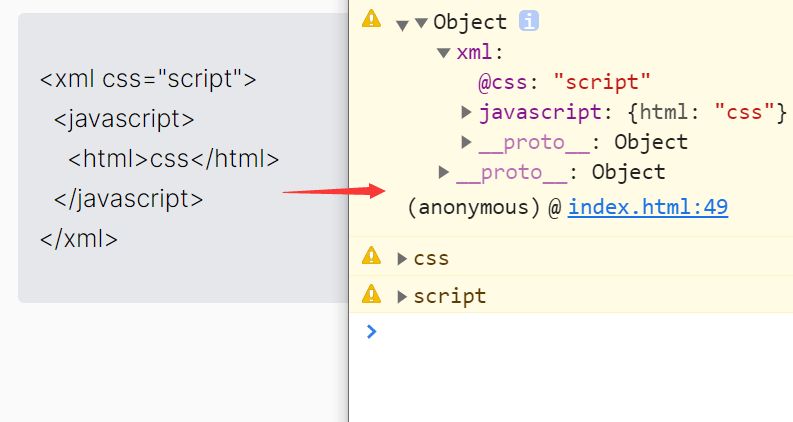Click the {html: "css"} preview value
The width and height of the screenshot is (793, 422).
707,112
